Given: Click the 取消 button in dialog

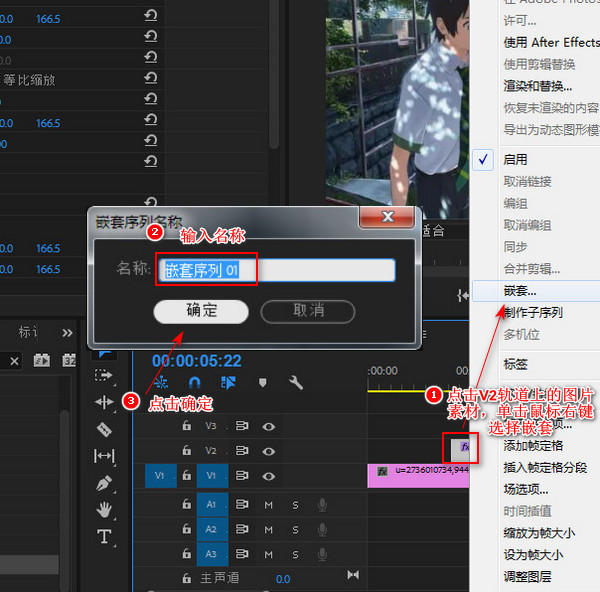Looking at the screenshot, I should pos(308,311).
